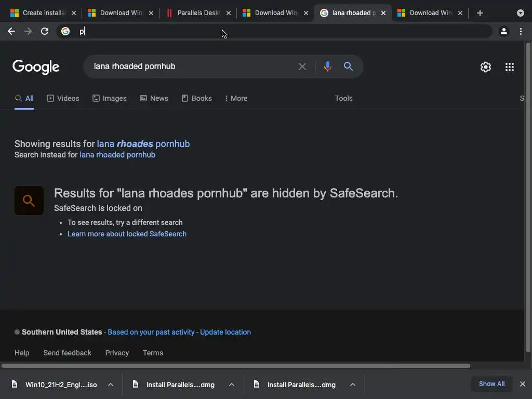Open the Help footer link
This screenshot has height=399, width=532.
(x=22, y=353)
